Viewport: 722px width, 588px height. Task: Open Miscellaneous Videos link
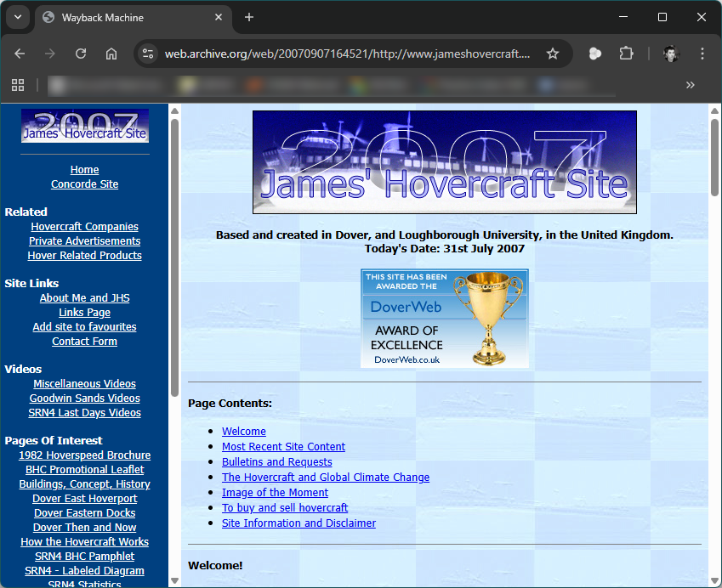pyautogui.click(x=85, y=384)
